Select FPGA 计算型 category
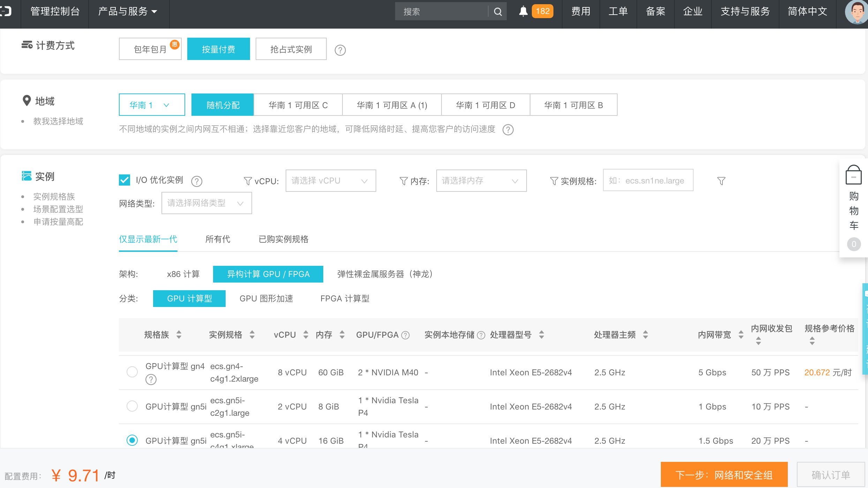Image resolution: width=868 pixels, height=488 pixels. tap(345, 299)
